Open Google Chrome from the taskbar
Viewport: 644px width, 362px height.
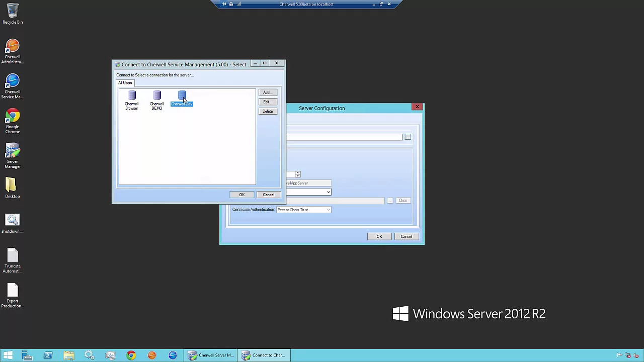[x=131, y=355]
